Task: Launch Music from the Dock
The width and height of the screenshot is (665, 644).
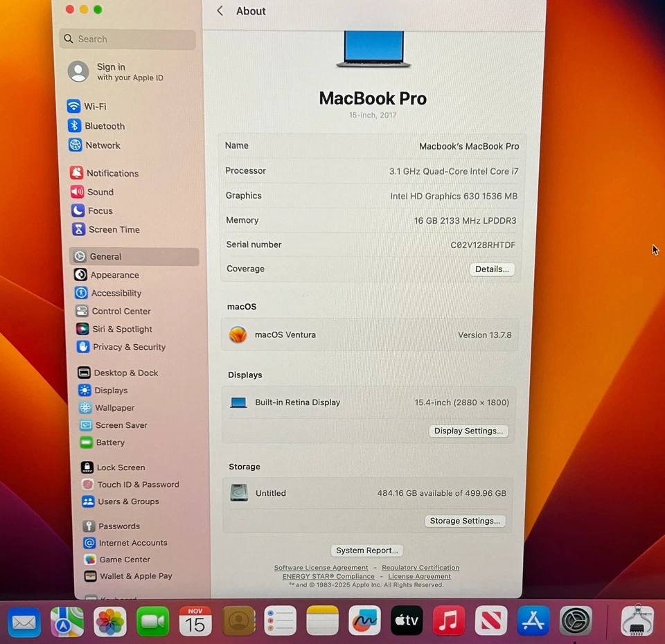Action: (x=448, y=621)
